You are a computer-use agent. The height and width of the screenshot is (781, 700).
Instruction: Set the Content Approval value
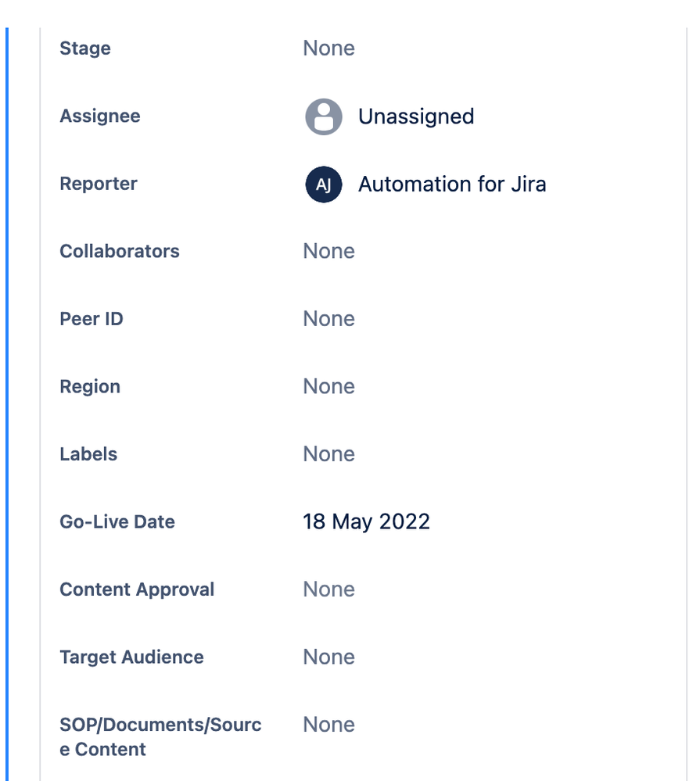(328, 589)
